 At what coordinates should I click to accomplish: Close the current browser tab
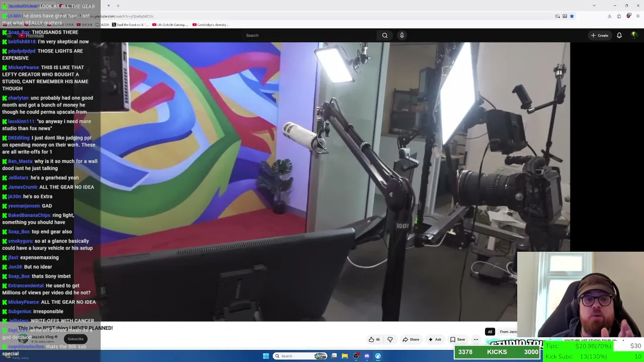(x=108, y=6)
